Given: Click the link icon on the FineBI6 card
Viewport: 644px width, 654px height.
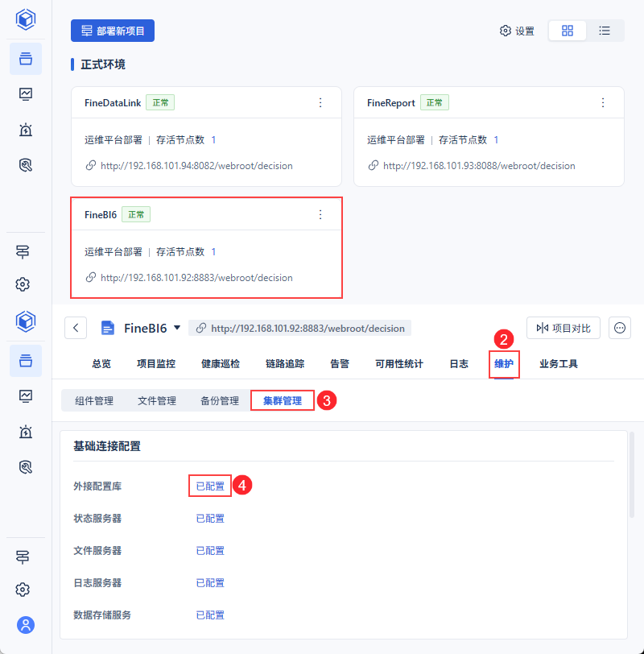Looking at the screenshot, I should point(90,277).
